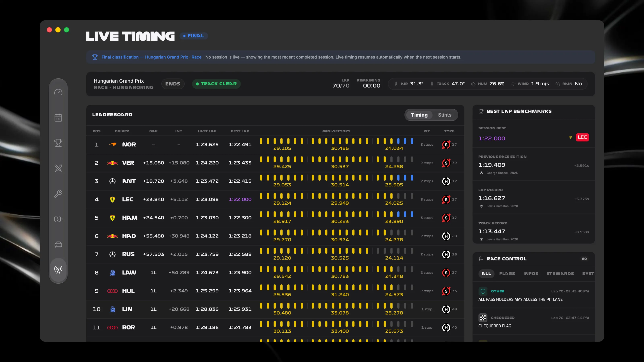Click the FINAL status badge
644x362 pixels.
(194, 36)
